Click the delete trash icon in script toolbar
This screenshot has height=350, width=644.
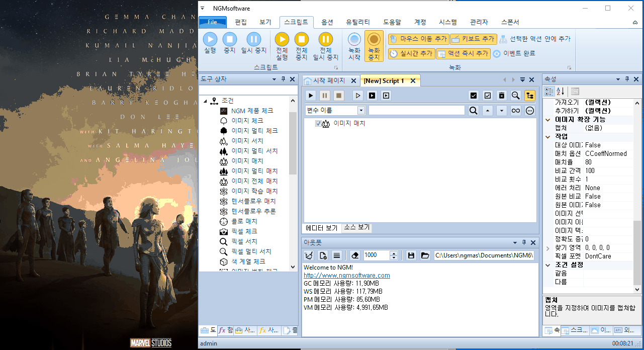(501, 96)
